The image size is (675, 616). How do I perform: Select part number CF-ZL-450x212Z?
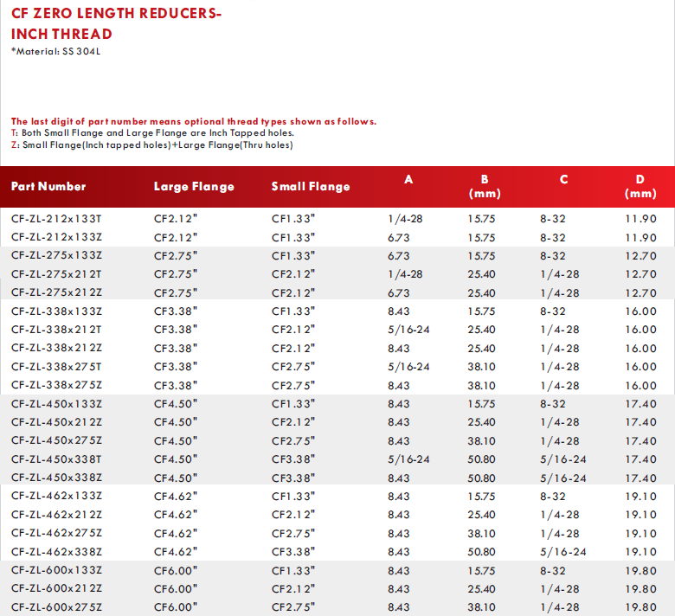pos(56,422)
